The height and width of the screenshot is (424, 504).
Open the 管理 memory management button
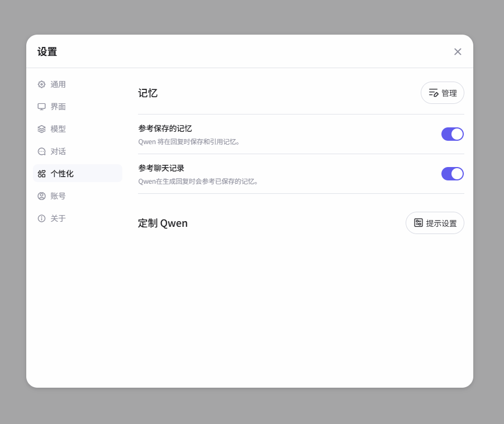[x=442, y=93]
